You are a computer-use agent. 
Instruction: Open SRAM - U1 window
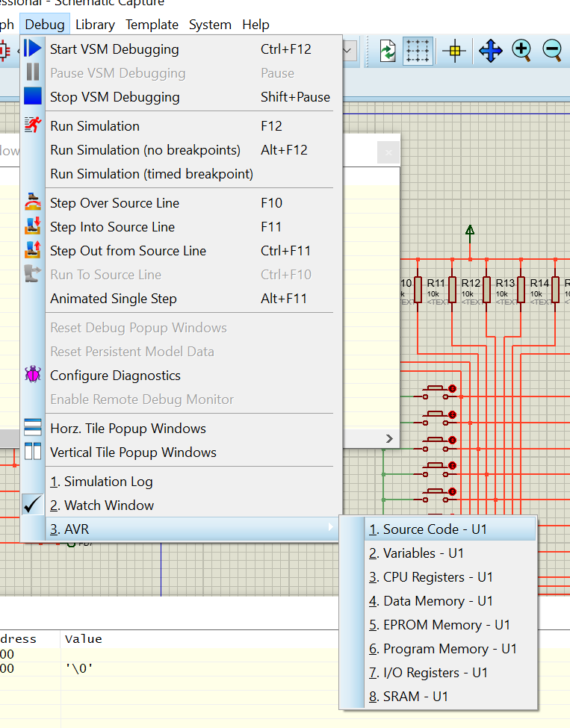[x=439, y=697]
